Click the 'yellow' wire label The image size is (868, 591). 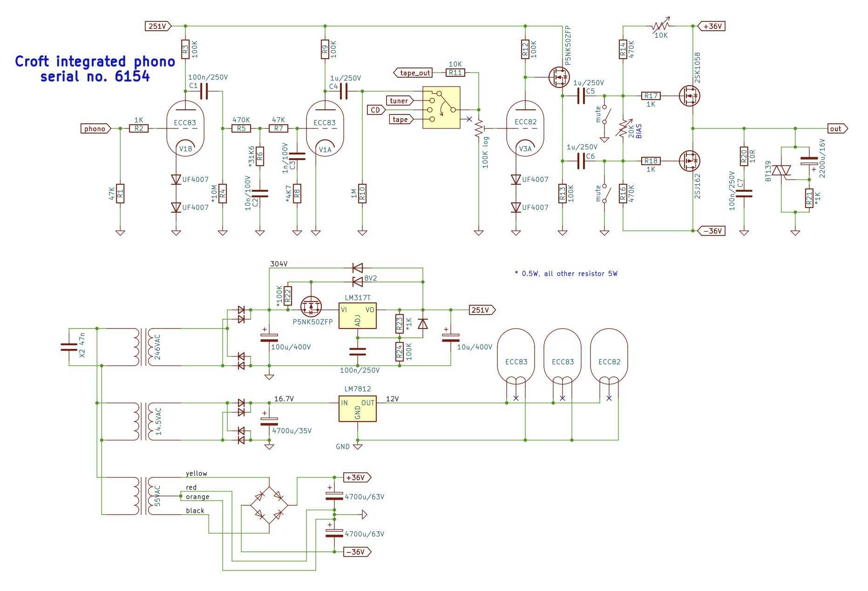197,474
